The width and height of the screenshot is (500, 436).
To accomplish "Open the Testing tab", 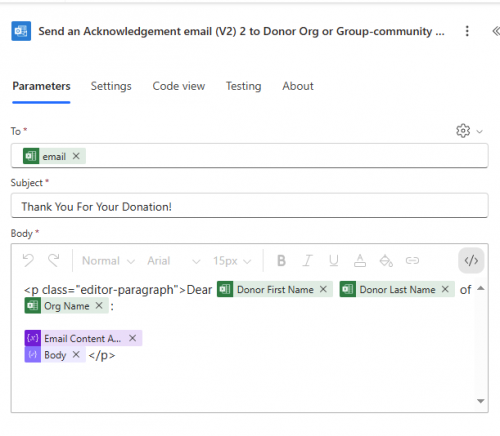I will click(244, 86).
